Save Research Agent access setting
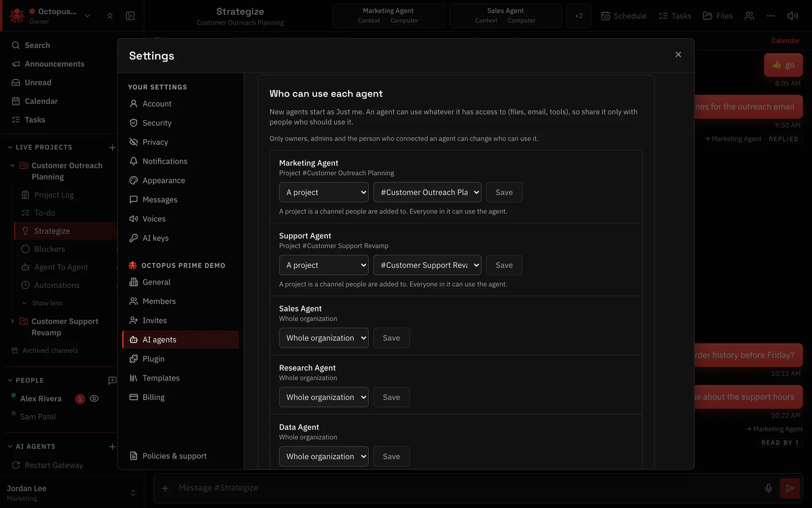The height and width of the screenshot is (508, 812). click(x=391, y=397)
